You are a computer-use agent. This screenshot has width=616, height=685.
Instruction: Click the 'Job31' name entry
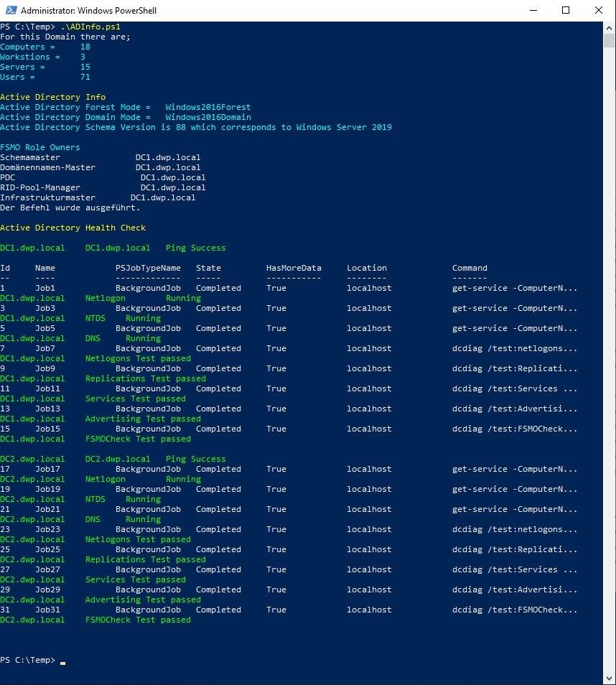47,610
